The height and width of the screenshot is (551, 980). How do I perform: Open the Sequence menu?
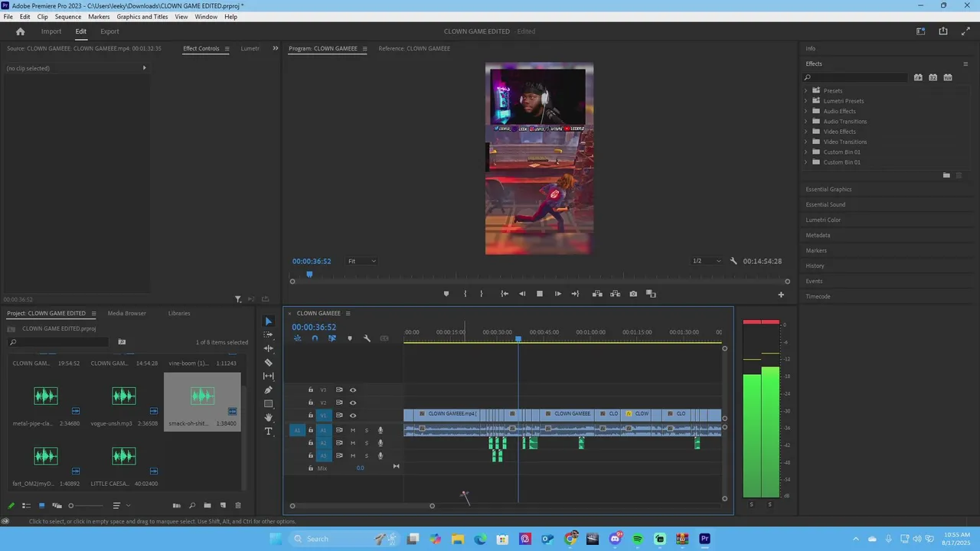tap(68, 17)
